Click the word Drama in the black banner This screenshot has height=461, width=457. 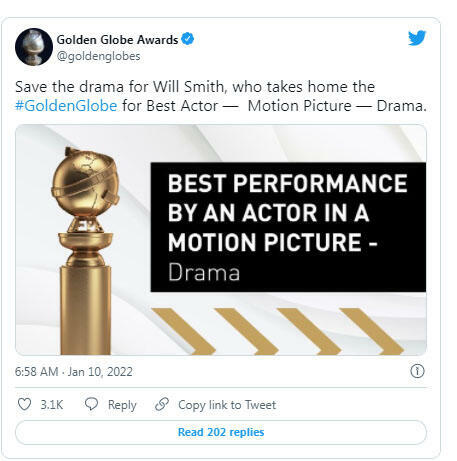pyautogui.click(x=204, y=272)
